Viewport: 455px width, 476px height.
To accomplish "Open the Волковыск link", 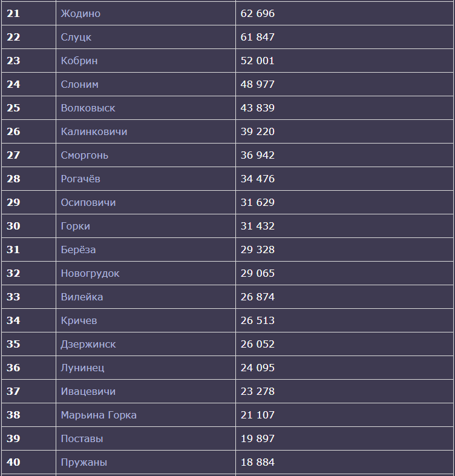I will (x=88, y=108).
